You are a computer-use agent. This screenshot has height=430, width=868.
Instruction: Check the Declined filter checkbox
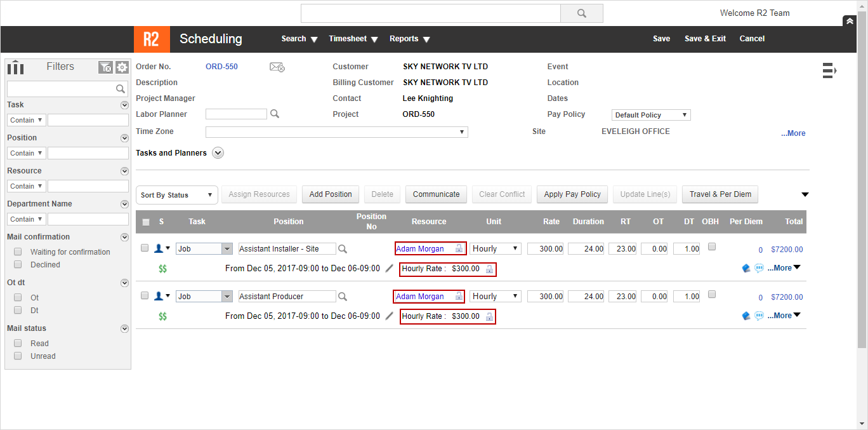click(18, 264)
